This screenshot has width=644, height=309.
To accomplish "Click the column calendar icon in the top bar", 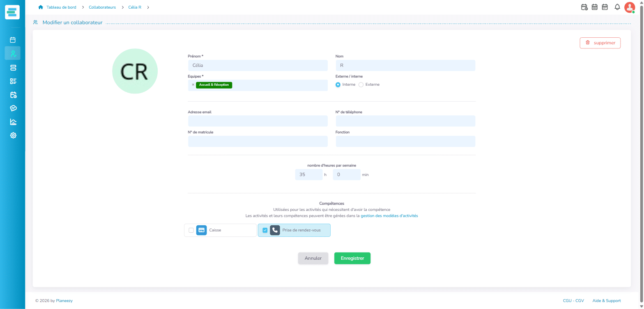I will click(594, 7).
